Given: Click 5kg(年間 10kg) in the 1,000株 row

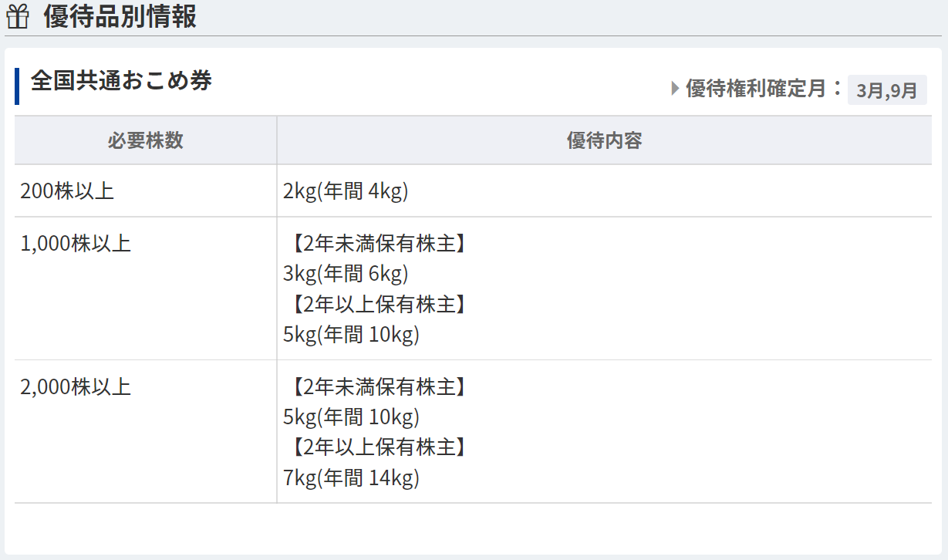Looking at the screenshot, I should coord(351,335).
